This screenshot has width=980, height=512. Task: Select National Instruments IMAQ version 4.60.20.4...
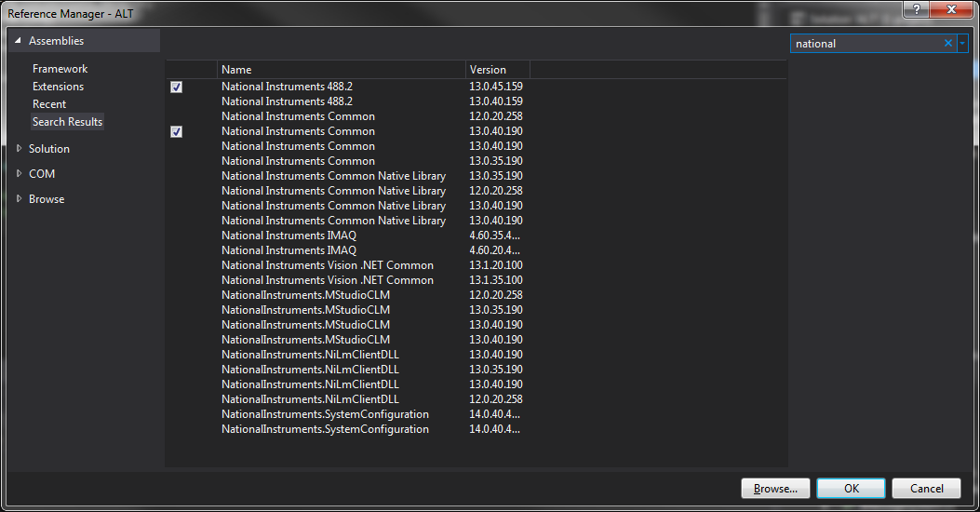(476, 250)
